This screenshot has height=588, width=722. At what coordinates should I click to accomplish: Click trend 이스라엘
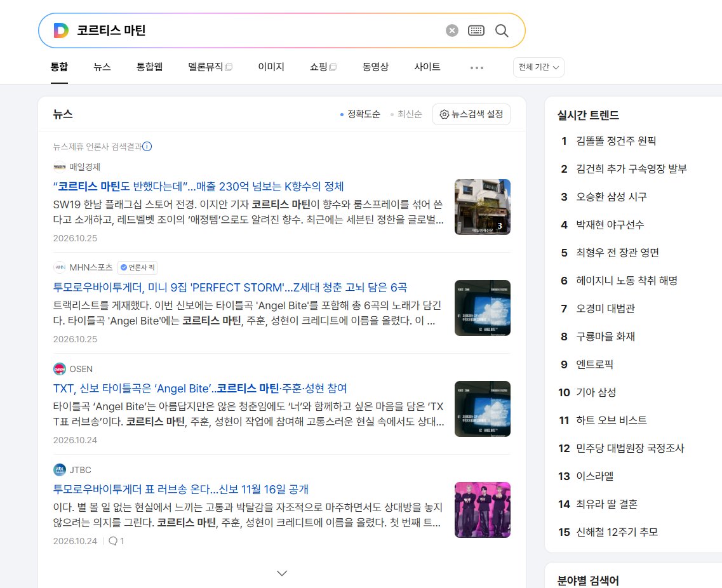(x=594, y=477)
